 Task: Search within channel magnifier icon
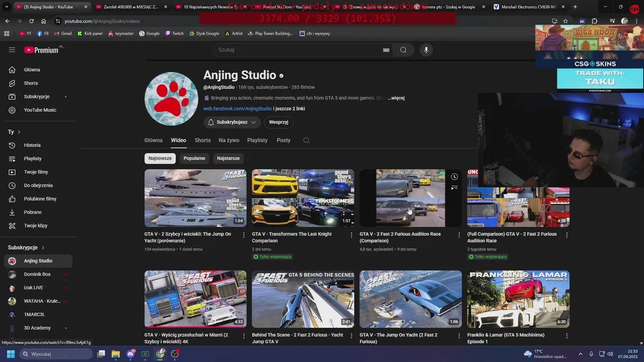pos(306,140)
